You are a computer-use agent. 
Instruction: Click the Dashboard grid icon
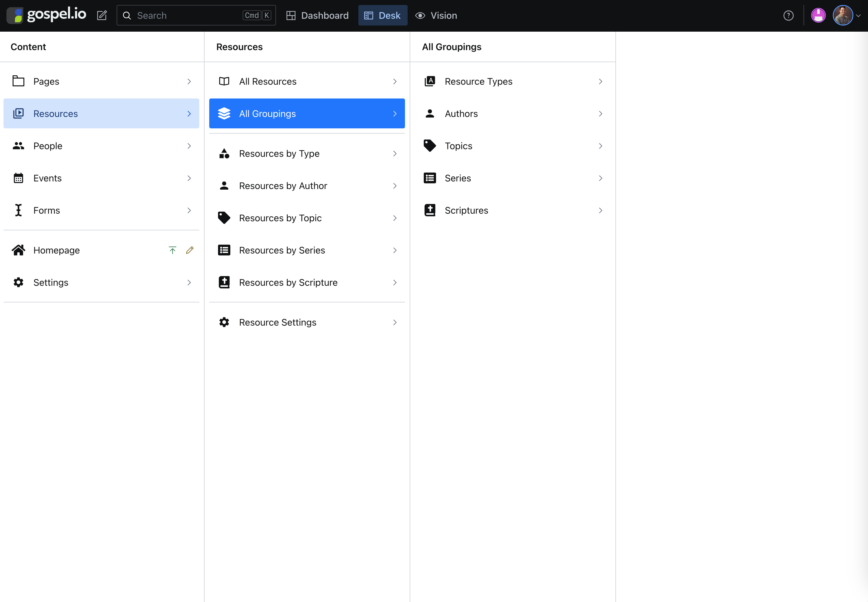pyautogui.click(x=291, y=16)
